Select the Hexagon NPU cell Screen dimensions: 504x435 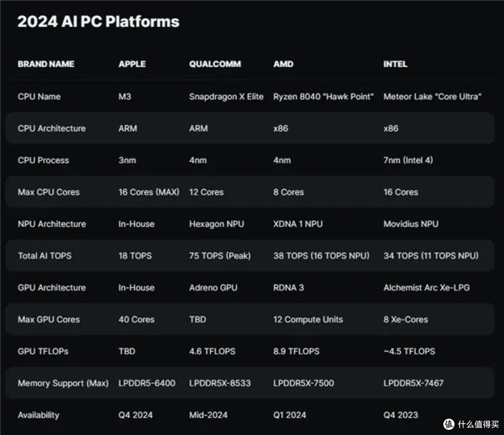216,224
